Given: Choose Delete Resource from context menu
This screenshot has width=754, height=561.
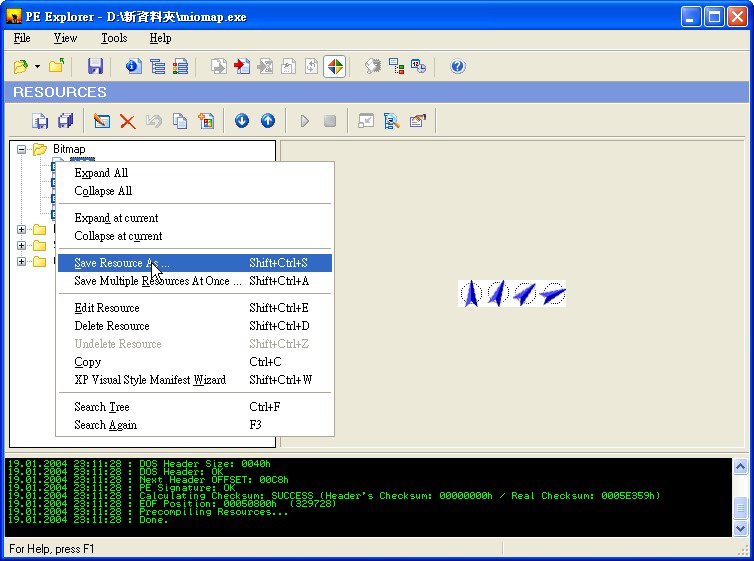Looking at the screenshot, I should tap(195, 326).
